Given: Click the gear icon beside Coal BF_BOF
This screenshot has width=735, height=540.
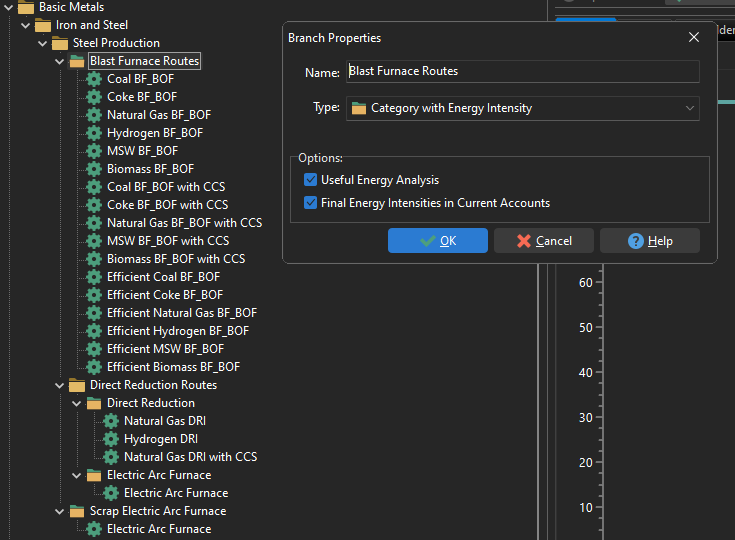Looking at the screenshot, I should click(94, 79).
